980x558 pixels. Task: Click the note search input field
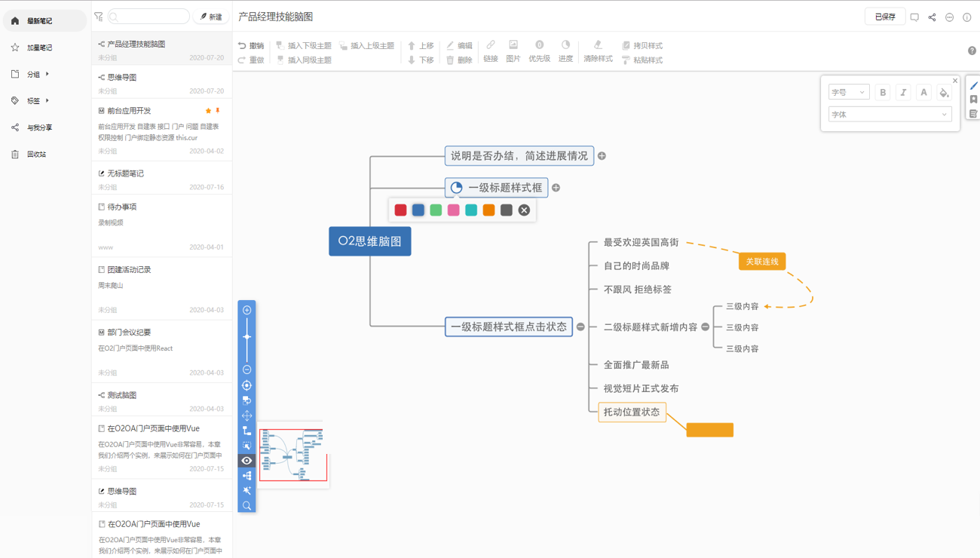(151, 17)
